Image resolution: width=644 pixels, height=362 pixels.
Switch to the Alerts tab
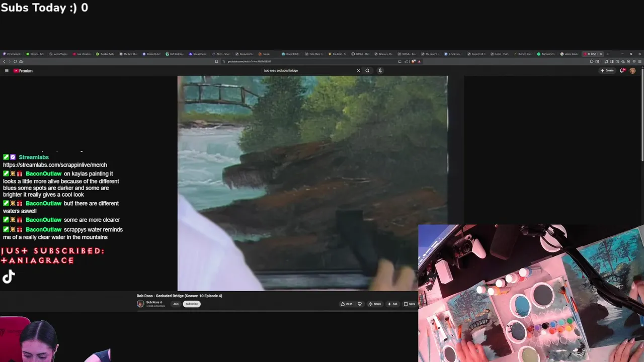221,54
